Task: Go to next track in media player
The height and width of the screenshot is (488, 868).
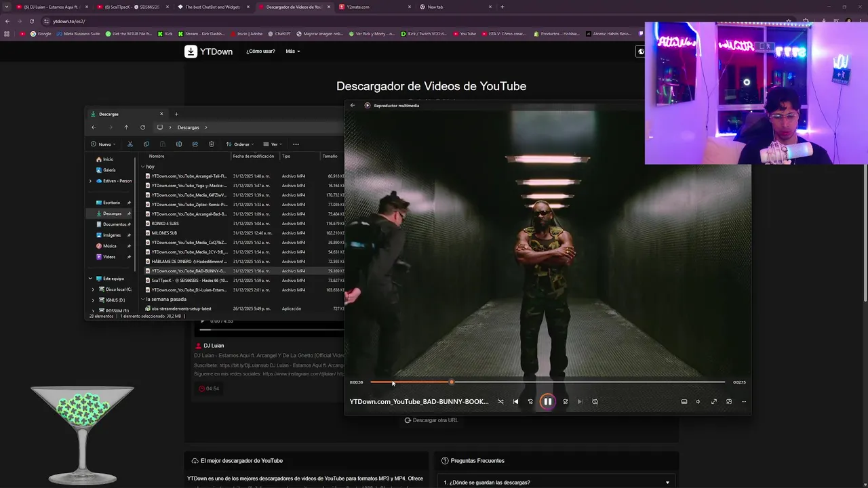Action: pyautogui.click(x=580, y=401)
